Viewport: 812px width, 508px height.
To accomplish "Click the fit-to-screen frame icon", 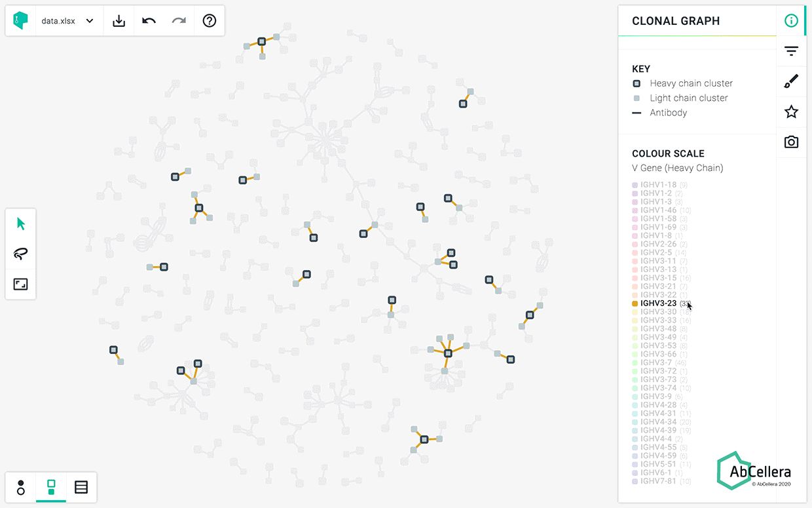I will [21, 284].
